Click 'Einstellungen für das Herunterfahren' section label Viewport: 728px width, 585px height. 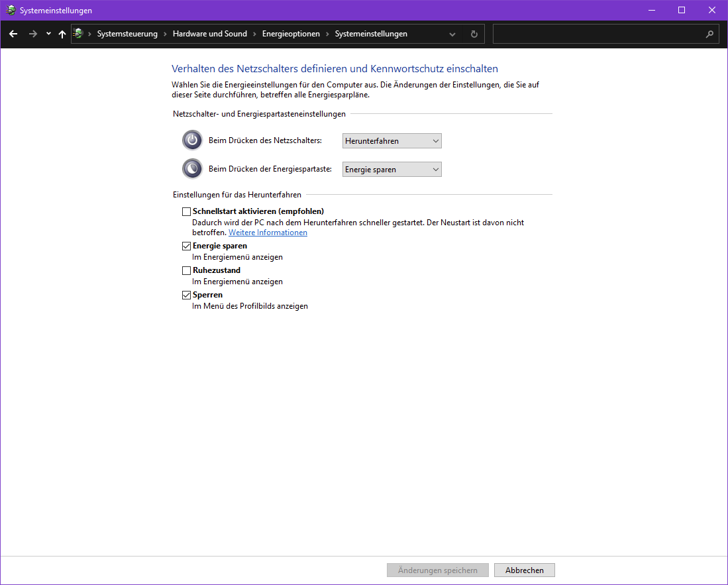pyautogui.click(x=237, y=195)
